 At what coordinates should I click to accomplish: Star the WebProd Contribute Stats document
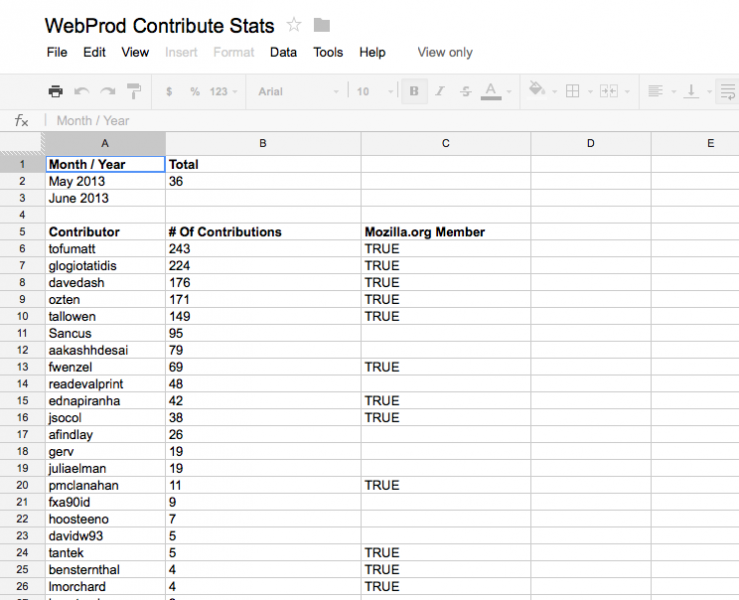(x=294, y=25)
